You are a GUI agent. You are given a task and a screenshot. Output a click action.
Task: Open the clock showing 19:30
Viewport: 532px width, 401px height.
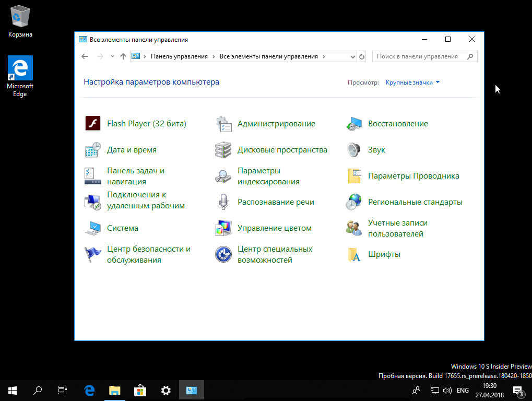point(490,391)
